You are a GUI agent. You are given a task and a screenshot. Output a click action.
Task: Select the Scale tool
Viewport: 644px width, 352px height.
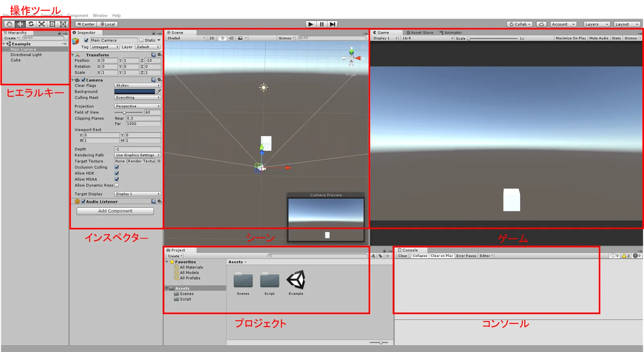(x=41, y=24)
